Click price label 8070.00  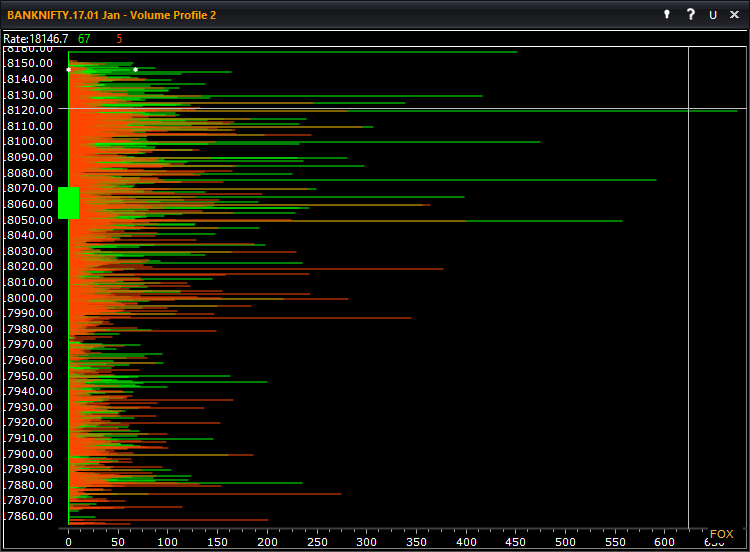point(29,188)
